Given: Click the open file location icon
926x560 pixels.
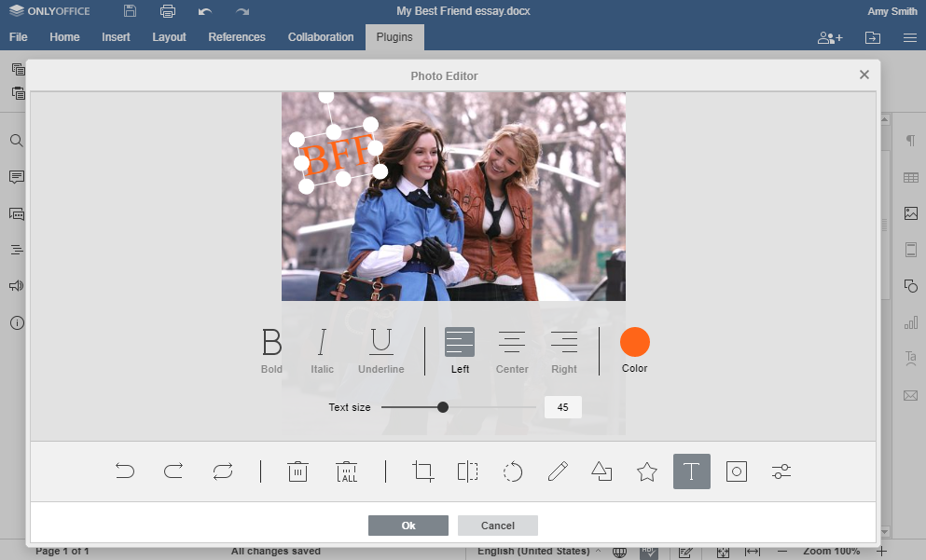Looking at the screenshot, I should coord(872,38).
